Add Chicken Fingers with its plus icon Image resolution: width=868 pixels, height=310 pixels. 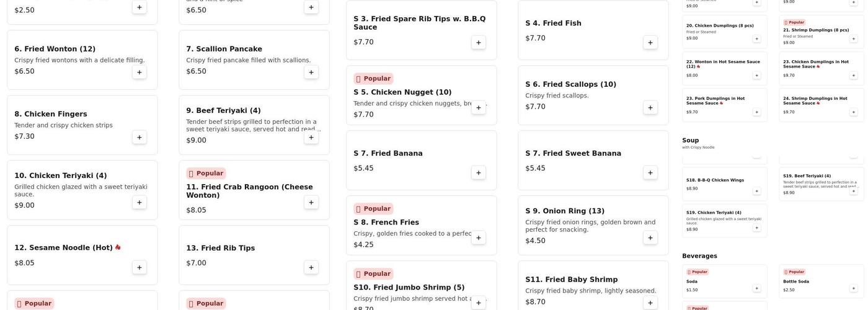[139, 137]
